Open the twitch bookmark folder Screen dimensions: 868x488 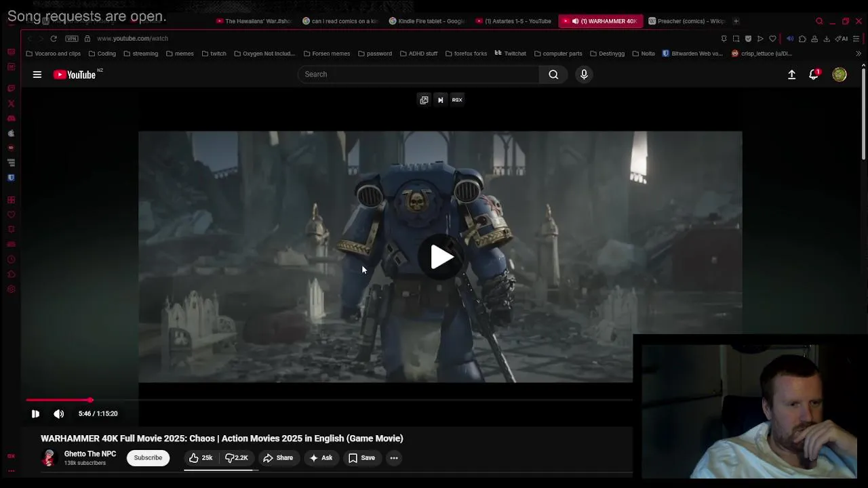click(214, 54)
